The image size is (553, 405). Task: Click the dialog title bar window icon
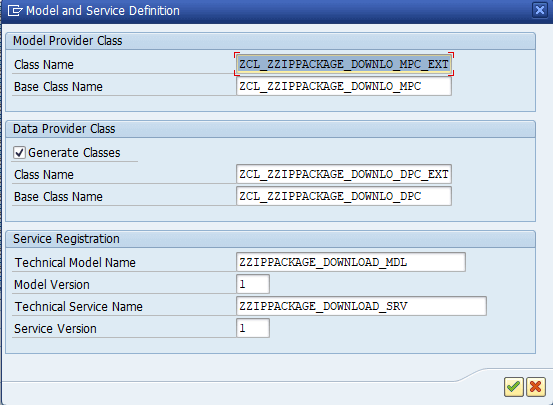pos(15,11)
